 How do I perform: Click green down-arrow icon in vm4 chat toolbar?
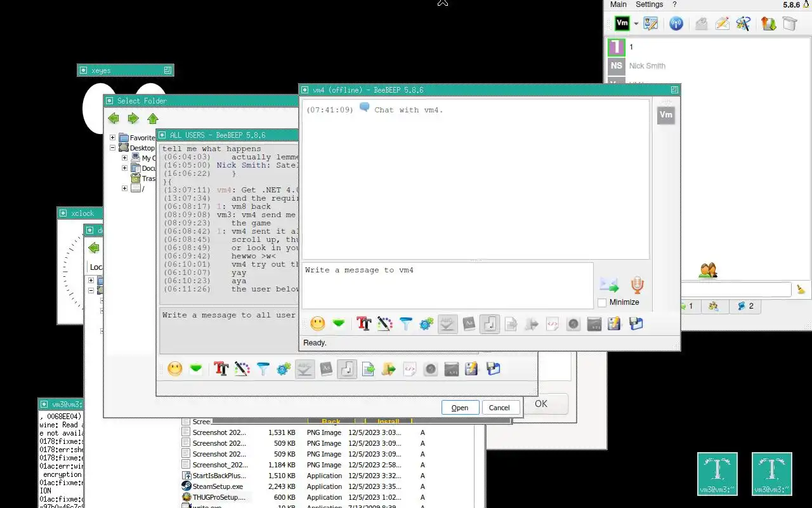tap(339, 324)
